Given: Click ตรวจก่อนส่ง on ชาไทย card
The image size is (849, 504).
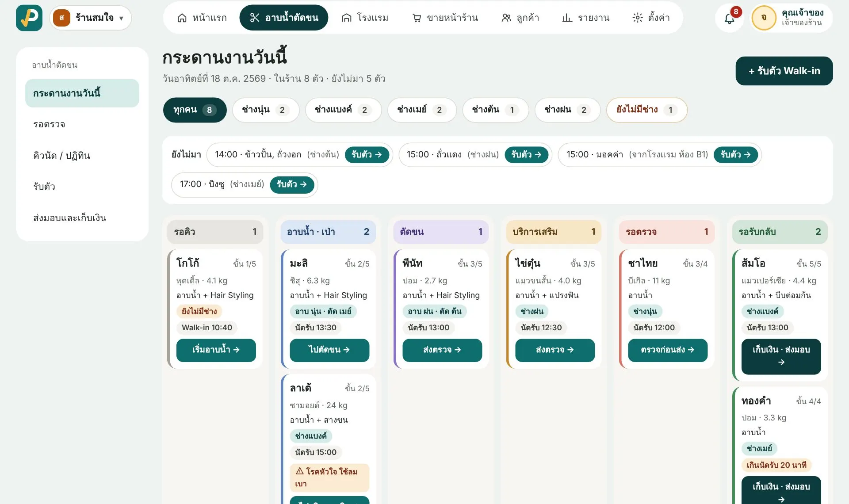Looking at the screenshot, I should coord(668,350).
